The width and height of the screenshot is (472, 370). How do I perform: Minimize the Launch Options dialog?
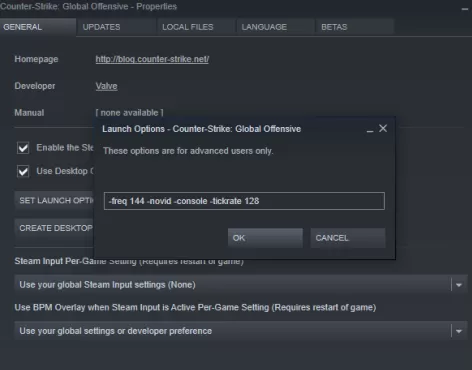pos(370,131)
